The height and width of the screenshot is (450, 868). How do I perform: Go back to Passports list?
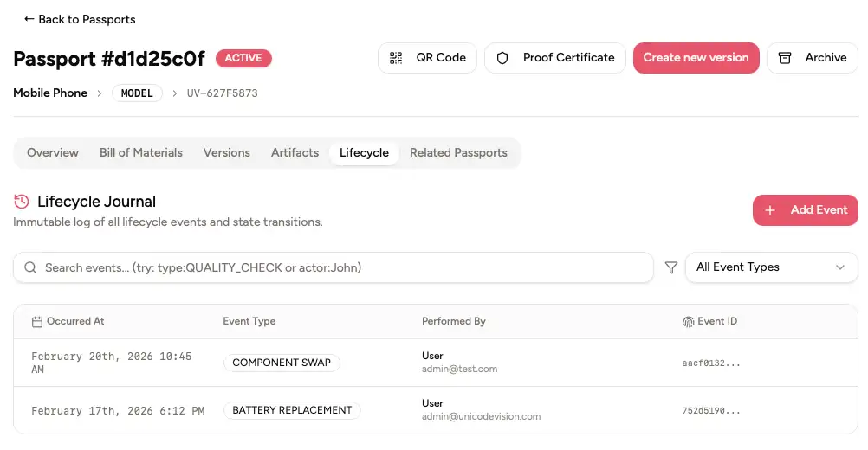tap(80, 19)
